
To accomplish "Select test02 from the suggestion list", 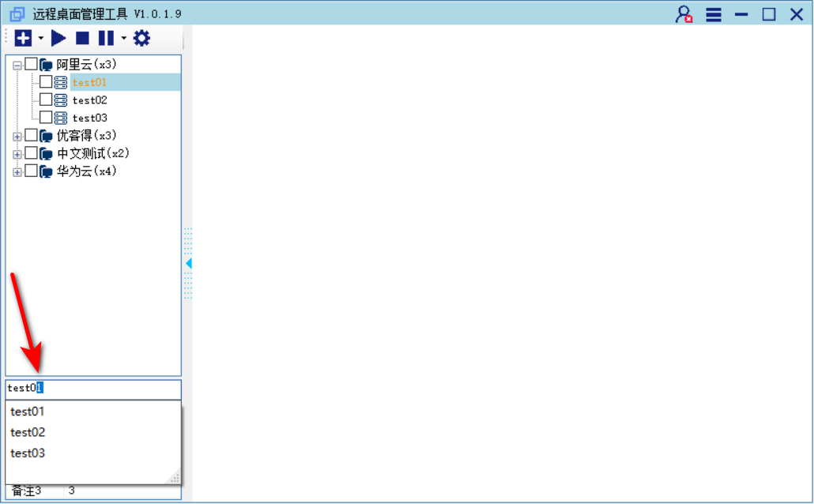I will (28, 432).
